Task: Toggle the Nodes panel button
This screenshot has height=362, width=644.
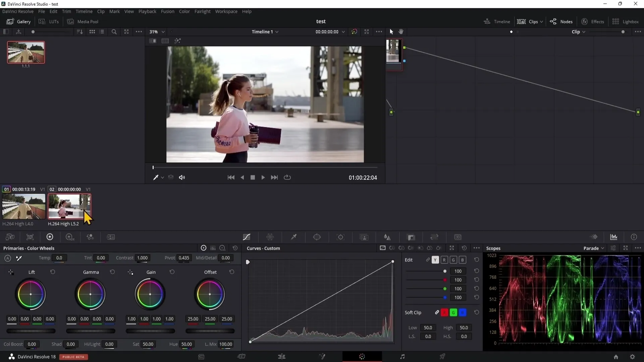Action: (561, 21)
